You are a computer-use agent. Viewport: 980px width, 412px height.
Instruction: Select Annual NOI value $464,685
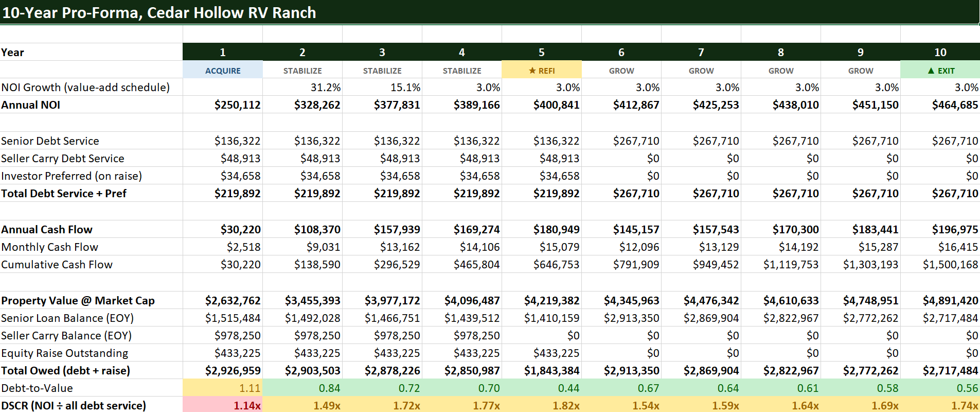[x=940, y=105]
